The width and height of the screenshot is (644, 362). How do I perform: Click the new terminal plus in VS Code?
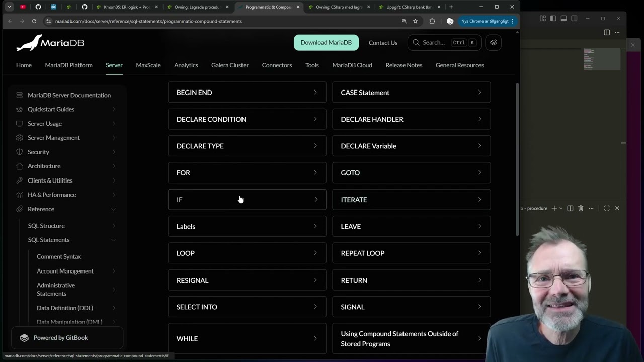[554, 208]
